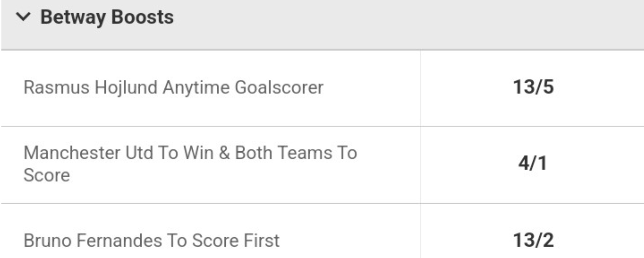Add Hojlund boost to betslip via 13/5
The width and height of the screenshot is (644, 258).
pyautogui.click(x=533, y=87)
